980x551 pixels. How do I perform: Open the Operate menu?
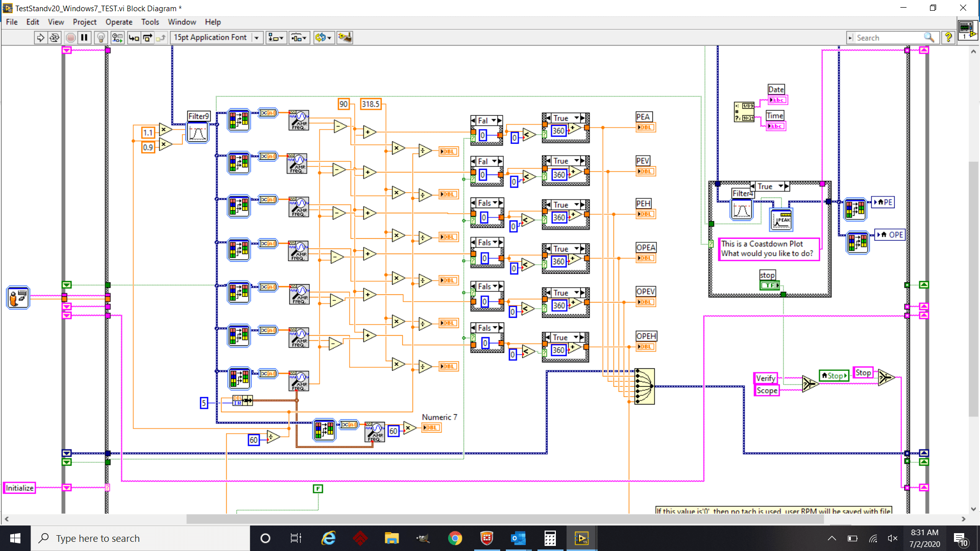click(x=119, y=22)
